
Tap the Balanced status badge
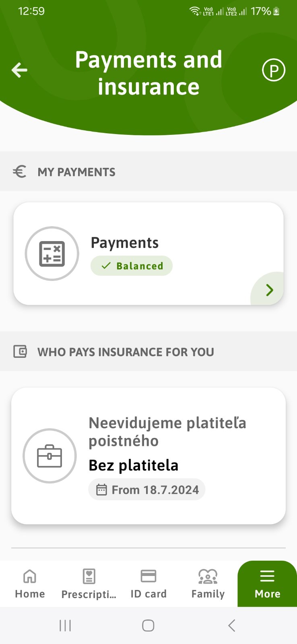132,266
